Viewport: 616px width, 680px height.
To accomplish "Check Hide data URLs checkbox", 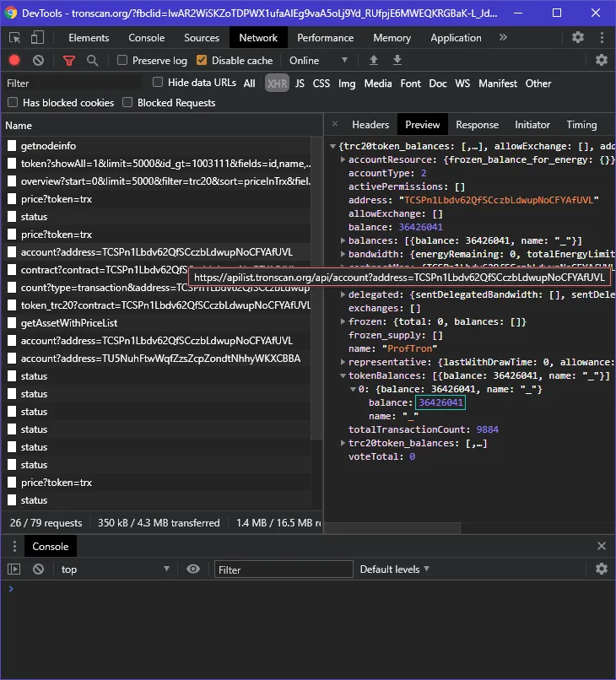I will coord(158,82).
